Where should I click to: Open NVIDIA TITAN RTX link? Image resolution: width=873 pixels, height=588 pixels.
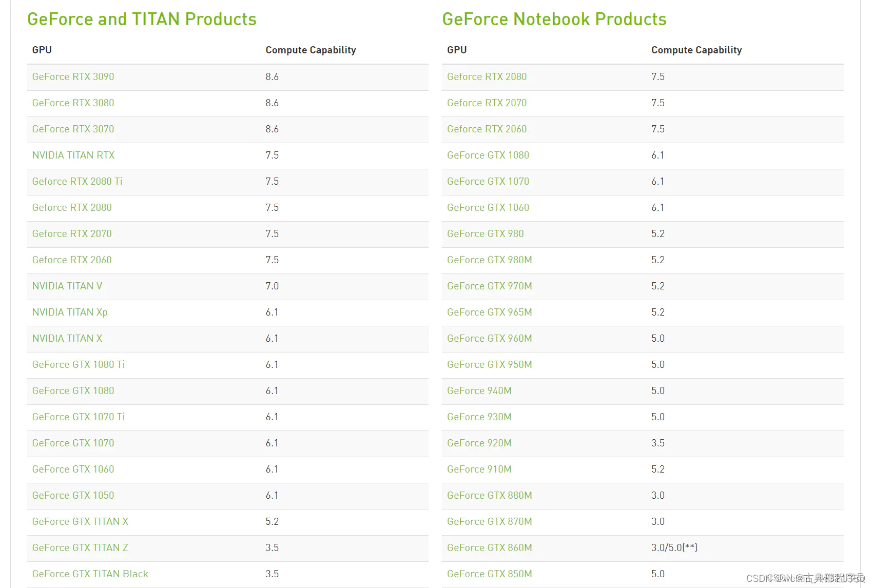coord(73,155)
